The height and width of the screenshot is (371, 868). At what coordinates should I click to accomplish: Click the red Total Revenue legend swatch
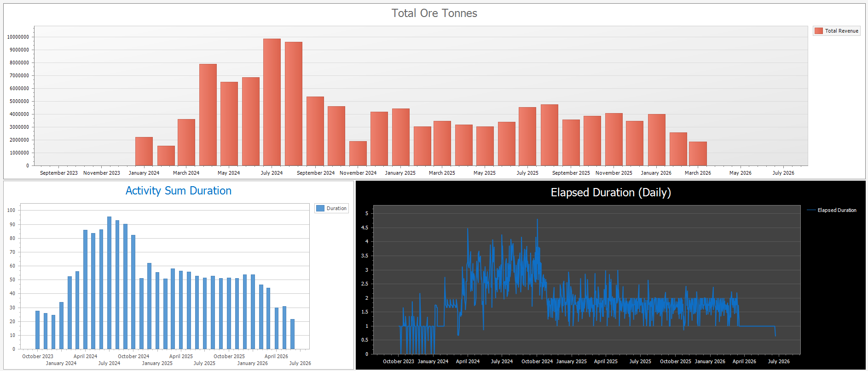coord(819,31)
